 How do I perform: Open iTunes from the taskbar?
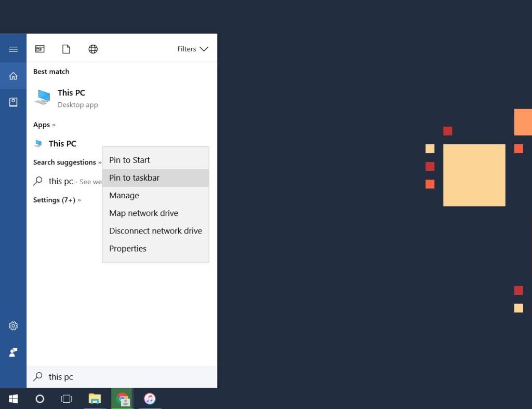click(x=150, y=399)
